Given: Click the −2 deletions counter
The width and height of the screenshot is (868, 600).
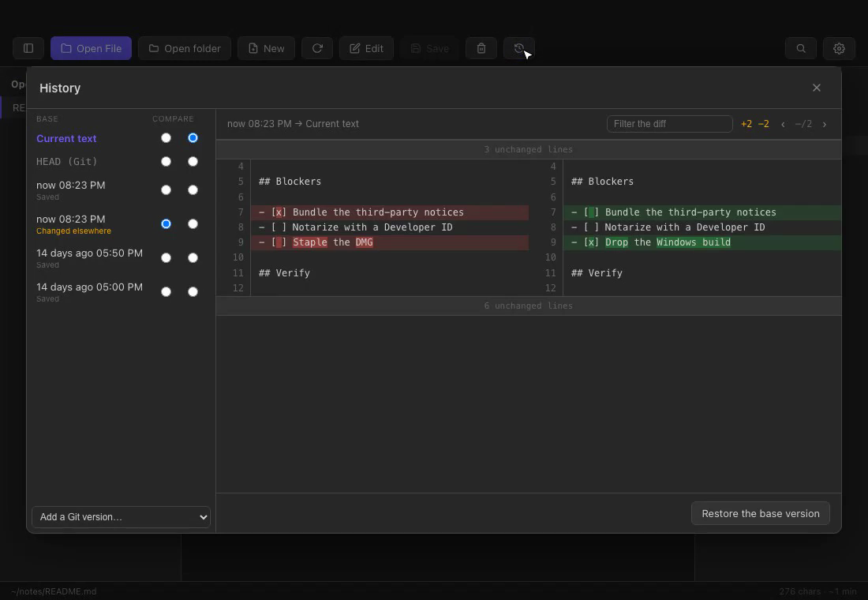Looking at the screenshot, I should click(763, 124).
